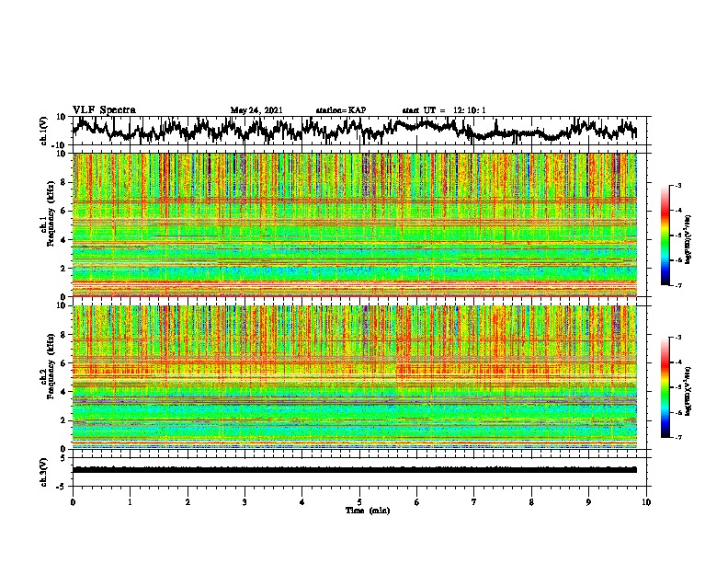
Task: Click the "VLF Spectra" title text
Action: [104, 110]
